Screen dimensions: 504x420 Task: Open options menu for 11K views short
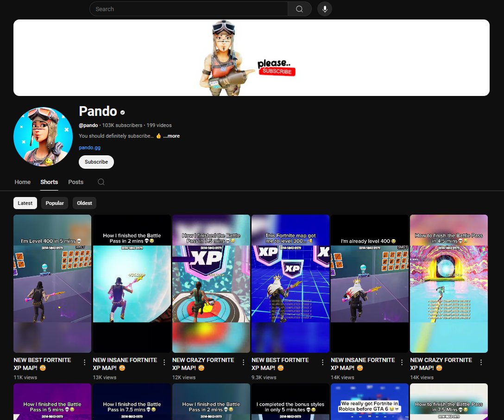[x=84, y=363]
